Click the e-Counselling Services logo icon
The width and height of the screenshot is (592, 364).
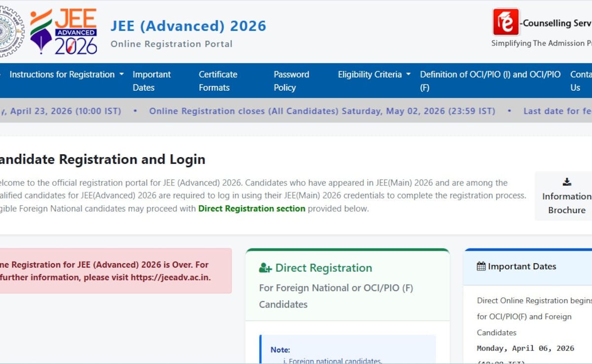click(x=506, y=22)
